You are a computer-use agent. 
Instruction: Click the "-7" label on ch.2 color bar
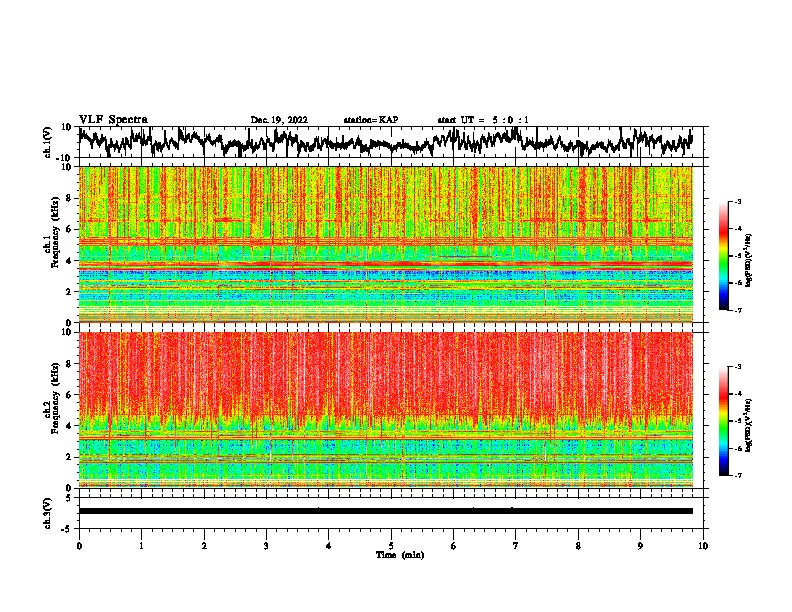737,476
